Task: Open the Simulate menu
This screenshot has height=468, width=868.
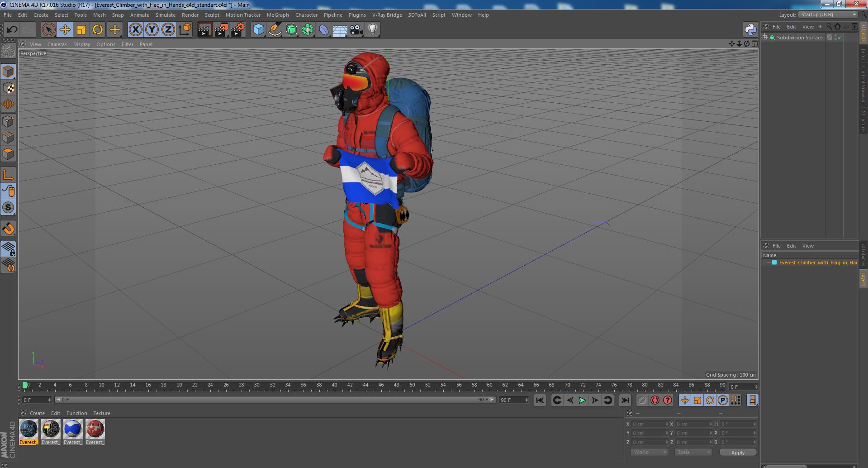Action: (165, 15)
